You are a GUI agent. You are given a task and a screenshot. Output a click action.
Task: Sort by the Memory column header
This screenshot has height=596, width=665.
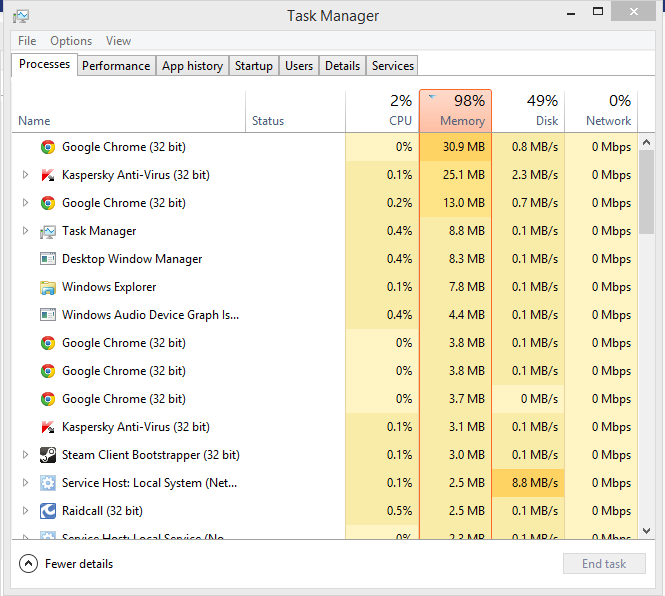point(455,111)
